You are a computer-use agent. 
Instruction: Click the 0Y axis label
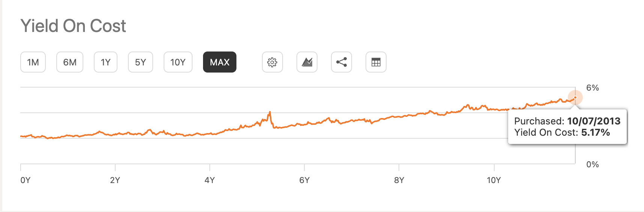click(25, 180)
